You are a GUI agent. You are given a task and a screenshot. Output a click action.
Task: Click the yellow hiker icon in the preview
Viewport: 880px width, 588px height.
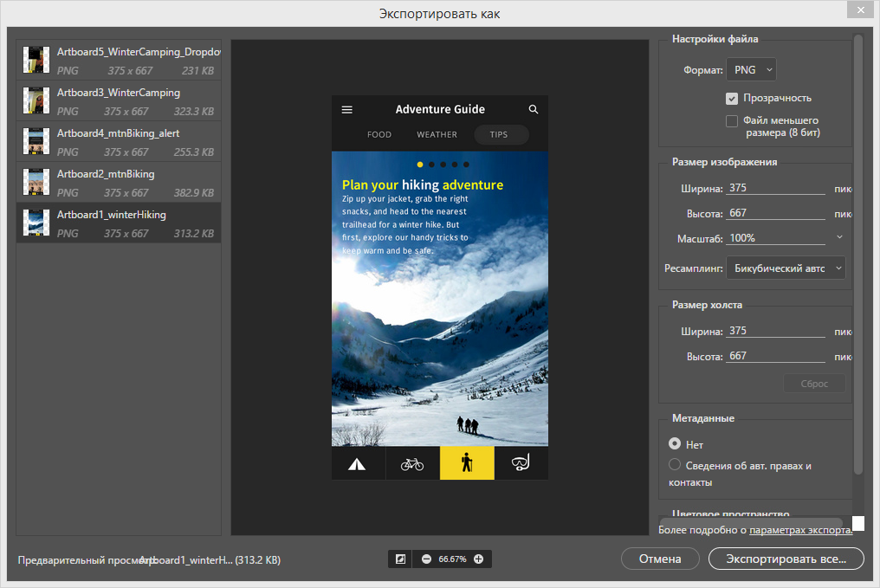click(x=467, y=463)
